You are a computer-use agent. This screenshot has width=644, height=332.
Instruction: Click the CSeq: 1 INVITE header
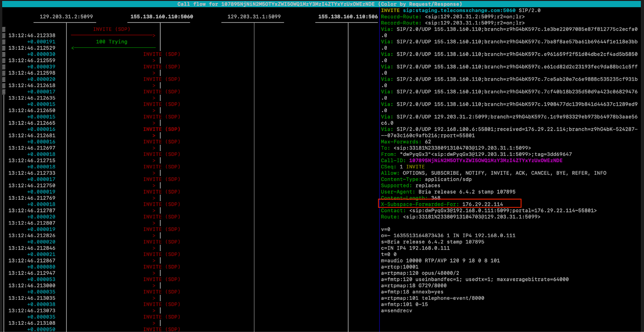(402, 167)
